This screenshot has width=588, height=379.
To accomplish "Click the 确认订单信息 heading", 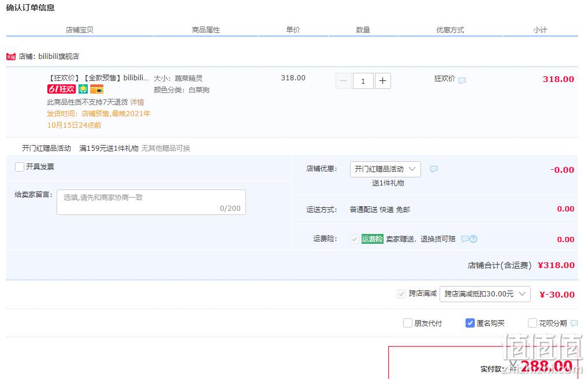I will pyautogui.click(x=31, y=8).
